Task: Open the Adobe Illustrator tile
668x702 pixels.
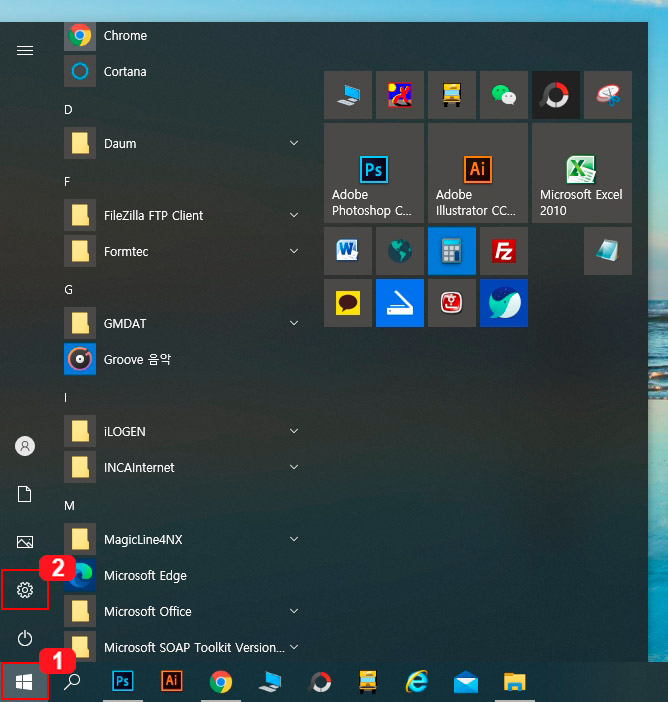Action: click(x=478, y=173)
